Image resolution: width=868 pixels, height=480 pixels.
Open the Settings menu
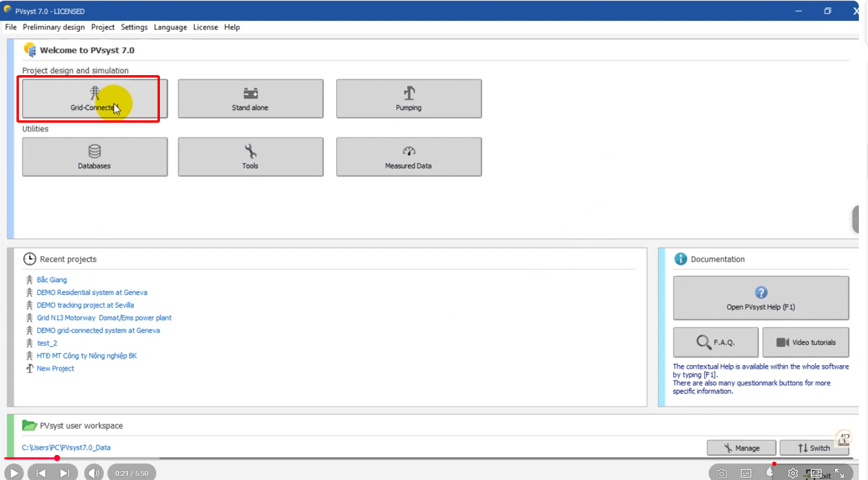[x=134, y=27]
